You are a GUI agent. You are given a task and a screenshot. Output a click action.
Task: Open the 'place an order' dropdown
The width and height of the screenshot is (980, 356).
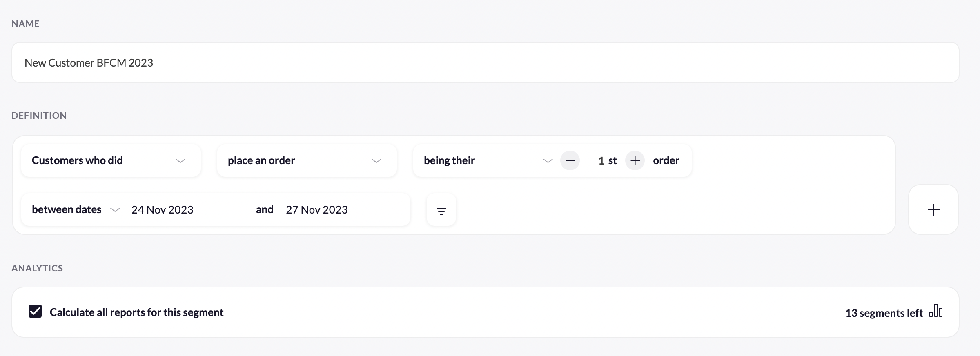coord(306,160)
